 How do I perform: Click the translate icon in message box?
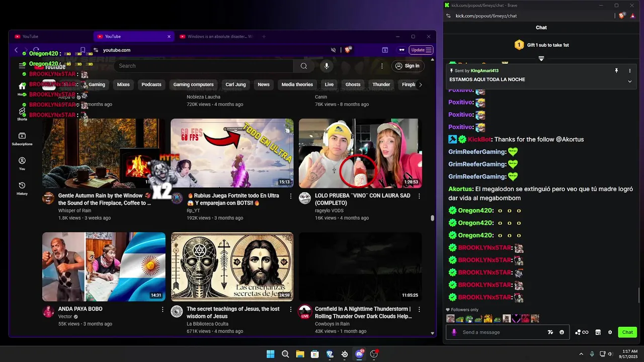click(x=550, y=332)
